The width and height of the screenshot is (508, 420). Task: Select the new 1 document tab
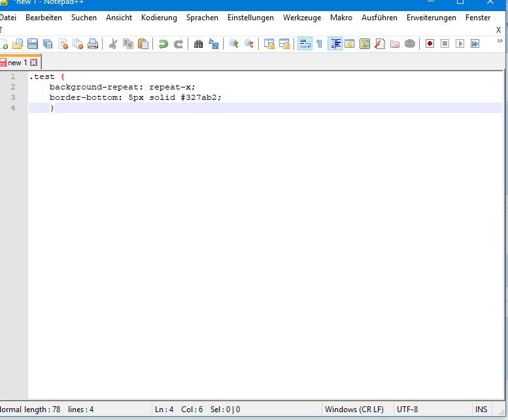tap(17, 63)
